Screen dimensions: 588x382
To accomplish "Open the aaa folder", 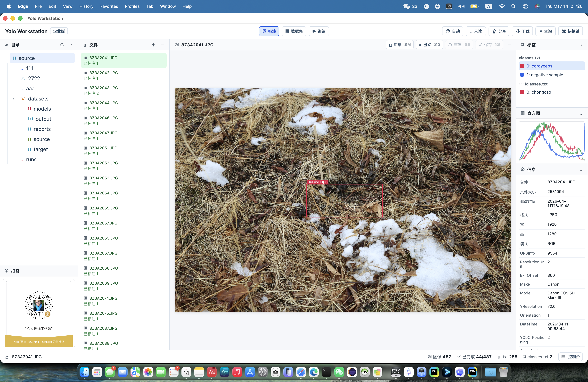I will point(30,88).
